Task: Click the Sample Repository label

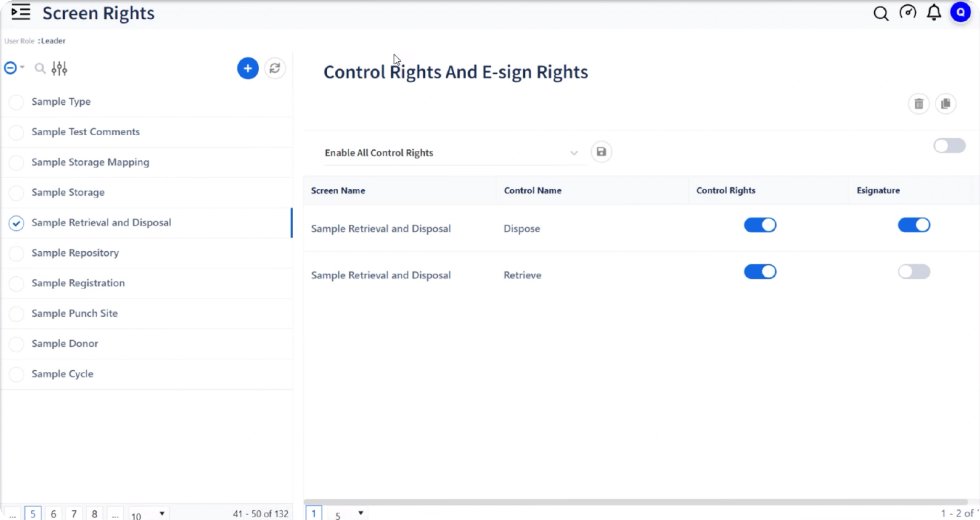Action: coord(75,253)
